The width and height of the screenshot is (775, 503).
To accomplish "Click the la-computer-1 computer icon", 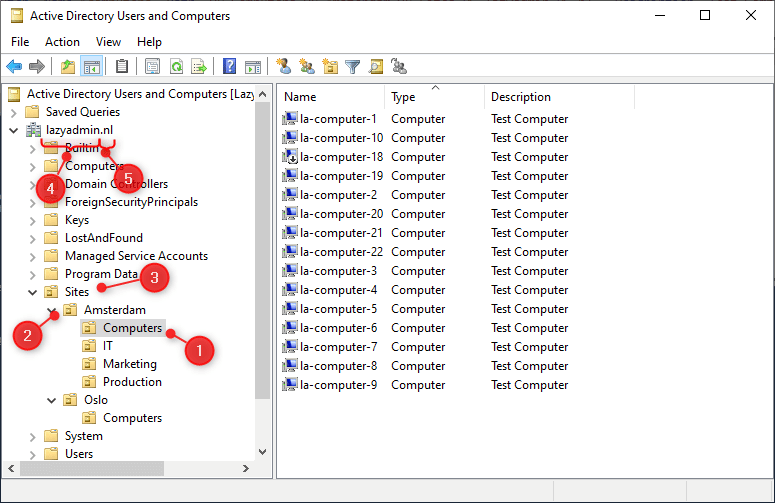I will point(290,119).
